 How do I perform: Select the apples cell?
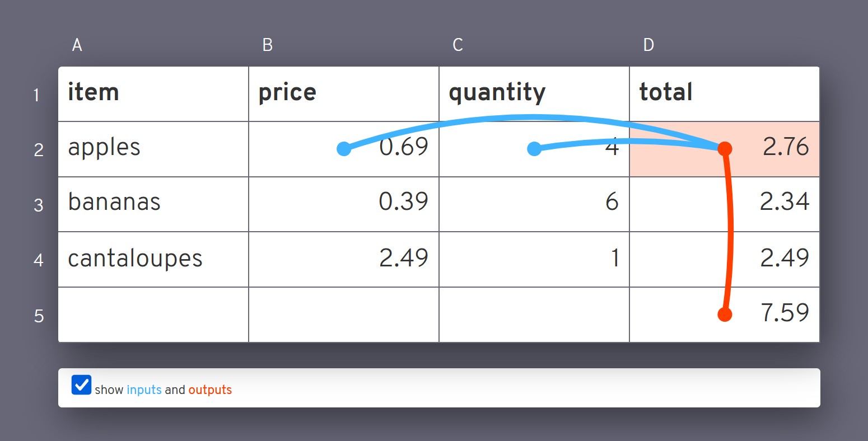(153, 149)
